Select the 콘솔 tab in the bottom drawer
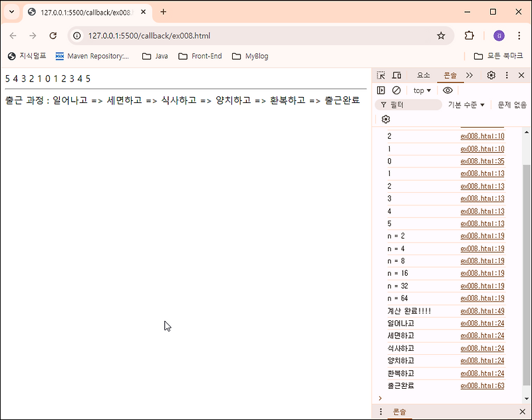The width and height of the screenshot is (532, 420). (x=399, y=411)
